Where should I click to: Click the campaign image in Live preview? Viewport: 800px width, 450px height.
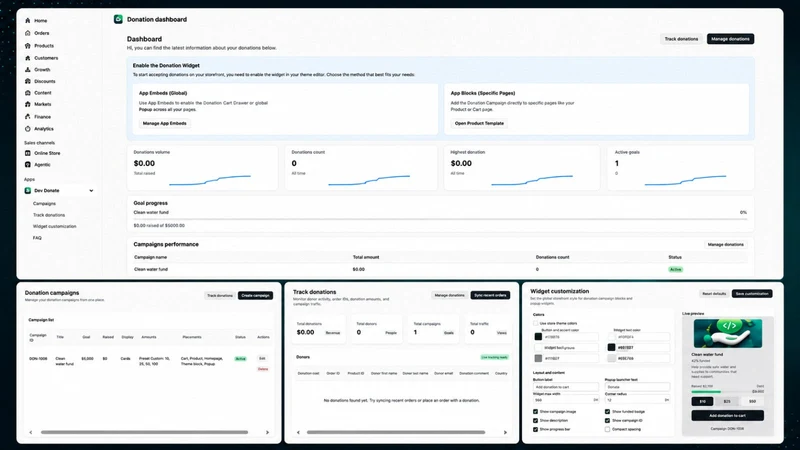(x=728, y=333)
